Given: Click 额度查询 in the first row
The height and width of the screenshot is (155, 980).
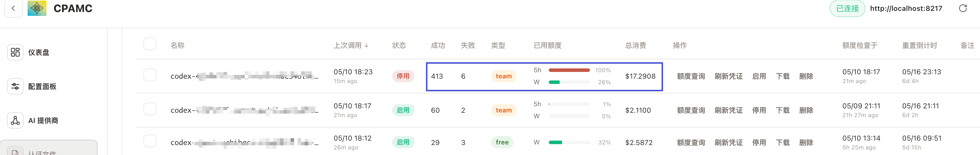Looking at the screenshot, I should 691,76.
